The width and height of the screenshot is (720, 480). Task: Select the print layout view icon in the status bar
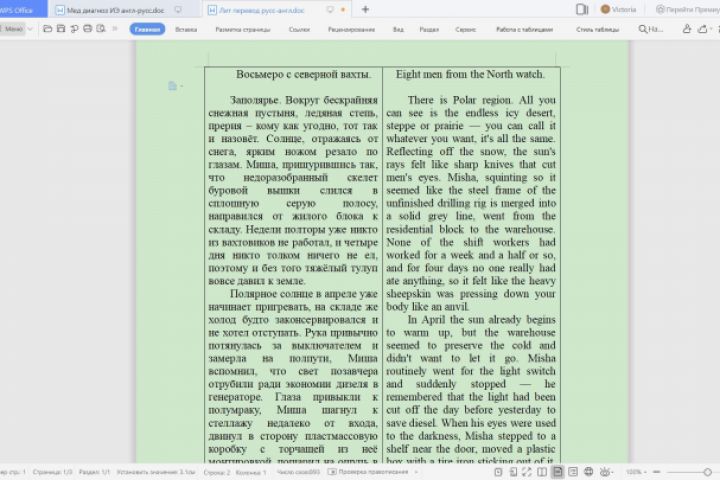coord(557,472)
